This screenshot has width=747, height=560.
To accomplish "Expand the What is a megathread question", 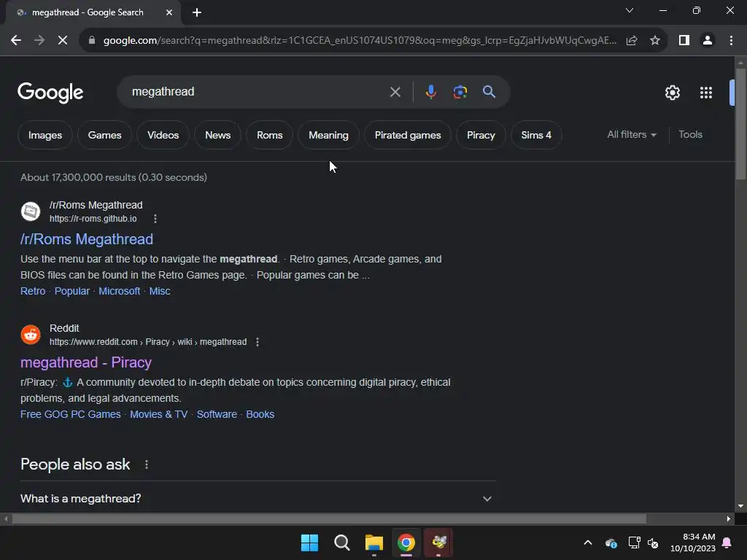I will pyautogui.click(x=258, y=499).
